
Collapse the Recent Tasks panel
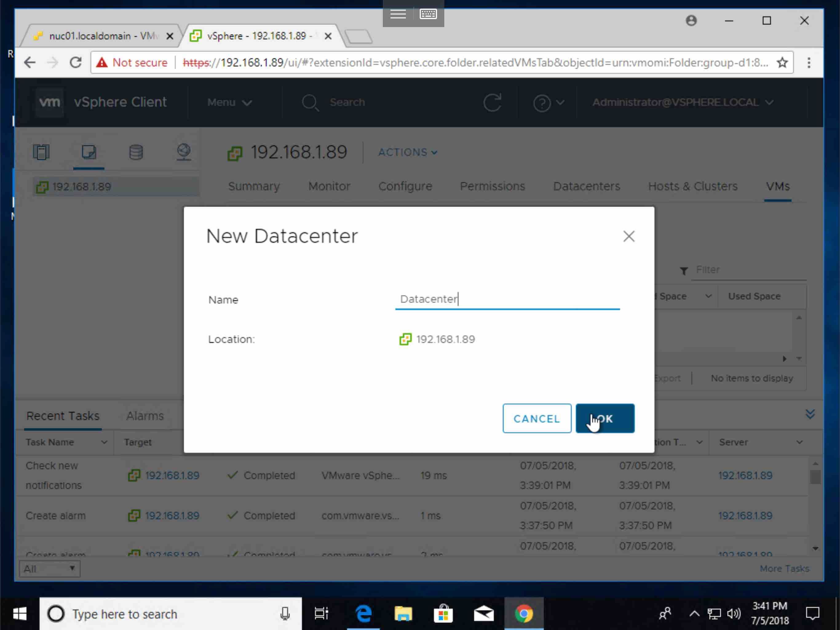(810, 414)
